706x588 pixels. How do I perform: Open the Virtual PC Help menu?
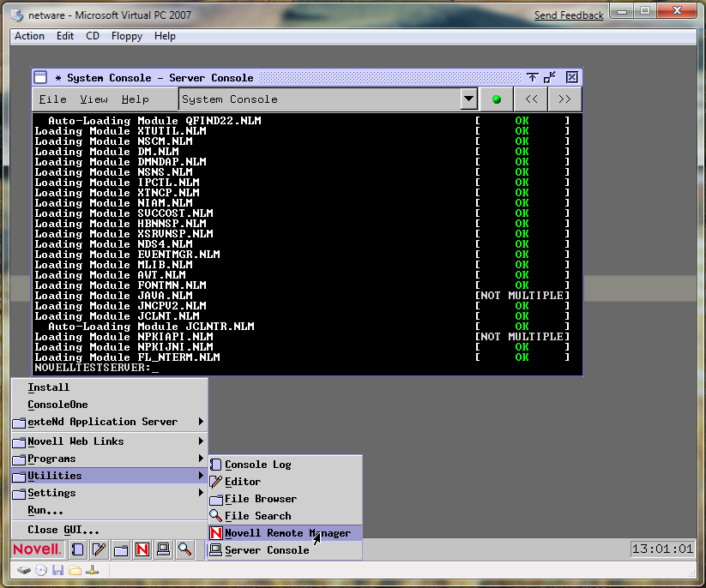(165, 36)
